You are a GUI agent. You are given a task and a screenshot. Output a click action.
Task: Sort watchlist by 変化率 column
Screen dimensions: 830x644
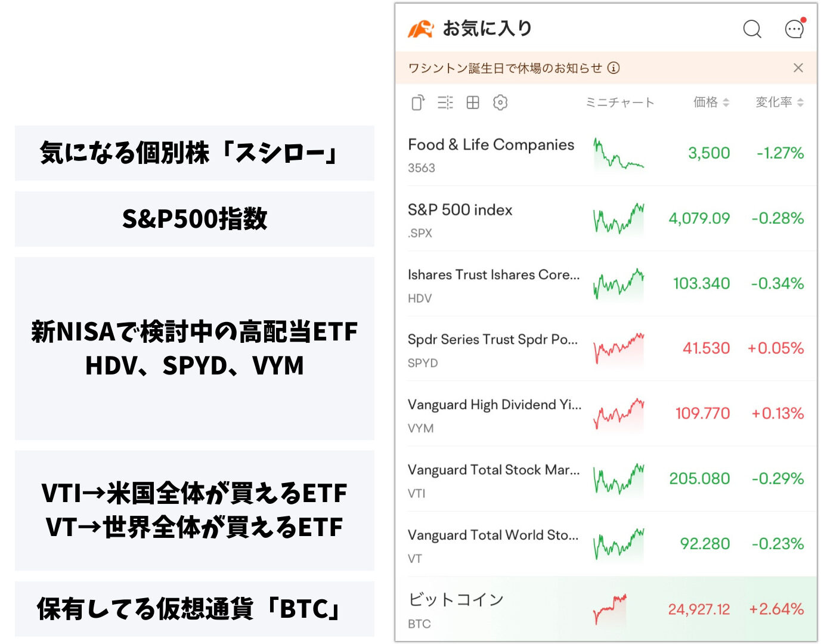click(x=779, y=103)
